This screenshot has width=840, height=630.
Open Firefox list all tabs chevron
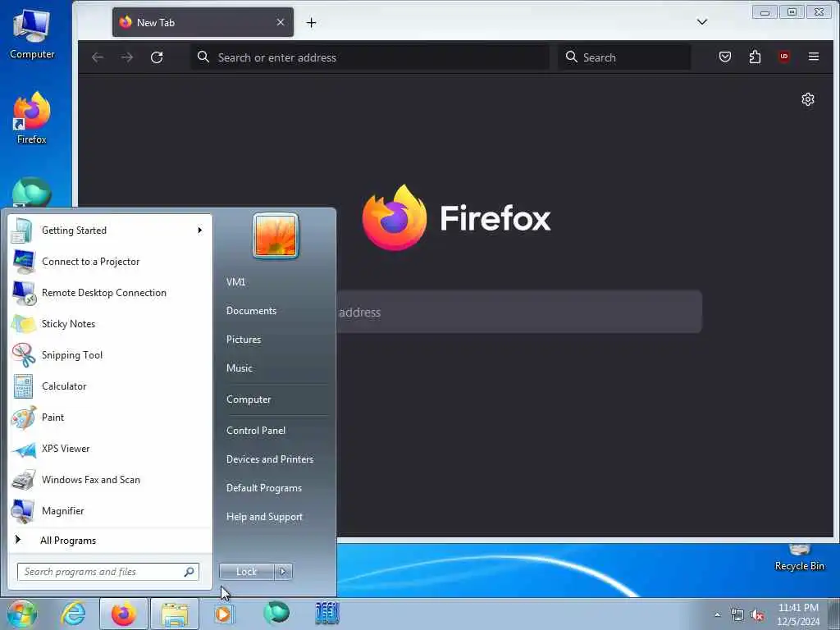[702, 22]
